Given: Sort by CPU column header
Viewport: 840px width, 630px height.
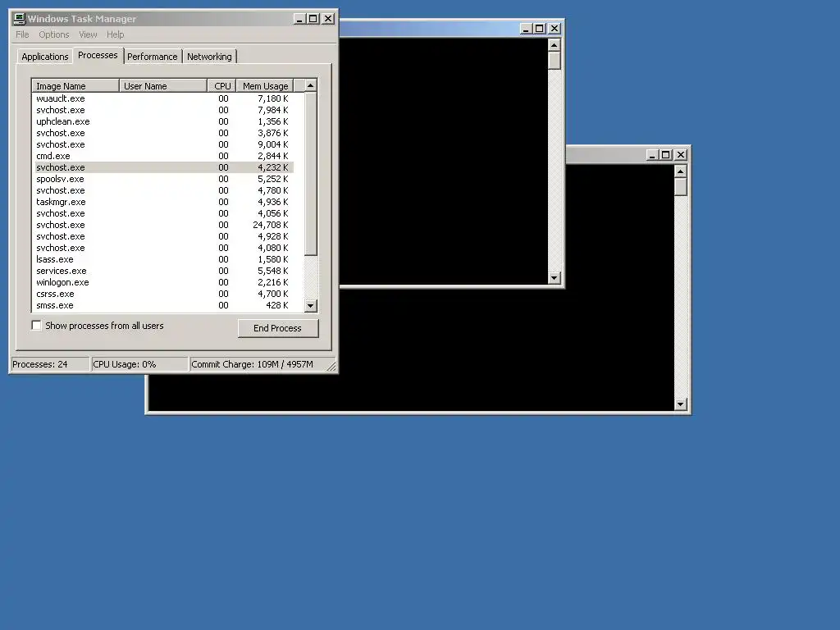Looking at the screenshot, I should (221, 86).
